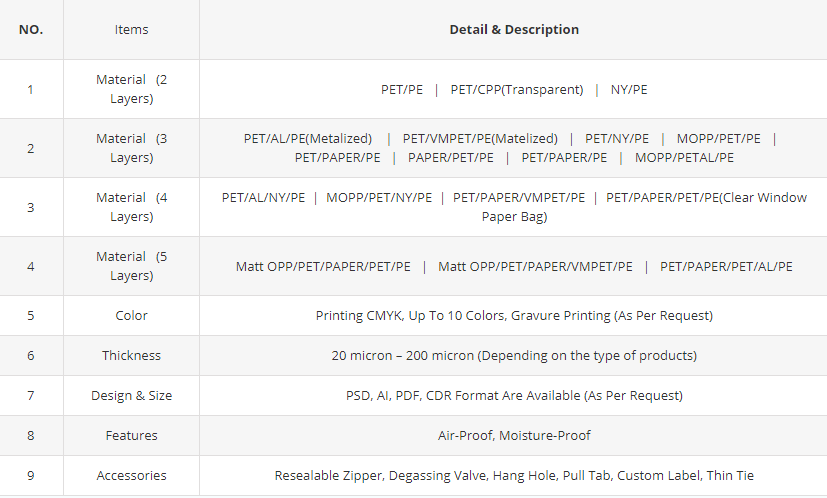827x498 pixels.
Task: Select the "Air-Proof, Moisture-Proof" description
Action: (514, 435)
